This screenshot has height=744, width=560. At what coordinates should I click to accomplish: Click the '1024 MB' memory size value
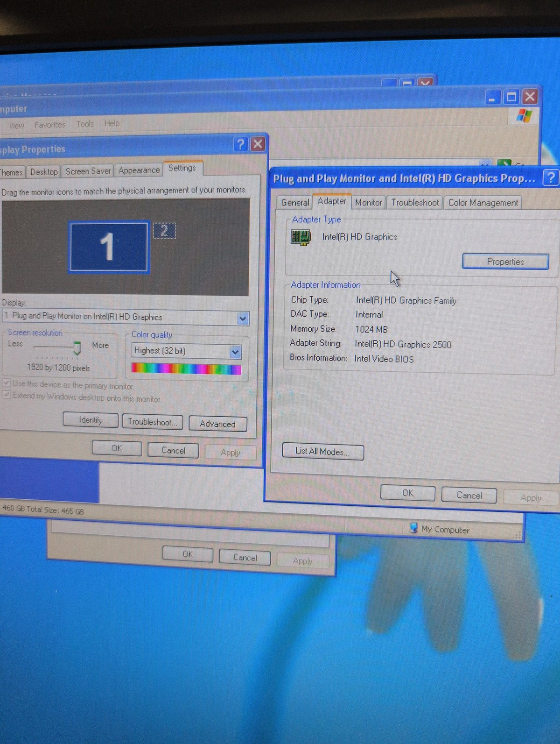[371, 329]
